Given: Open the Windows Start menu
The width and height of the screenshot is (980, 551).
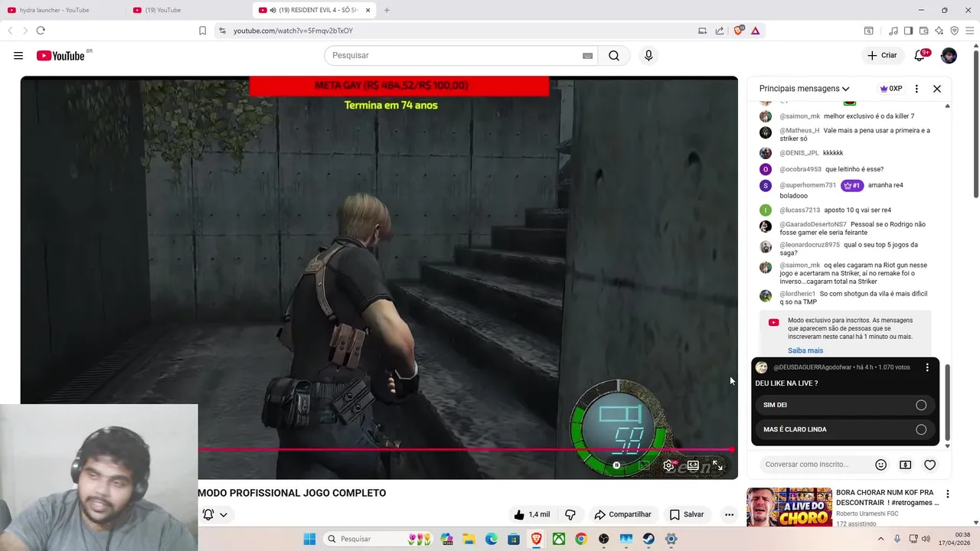Looking at the screenshot, I should click(x=309, y=539).
